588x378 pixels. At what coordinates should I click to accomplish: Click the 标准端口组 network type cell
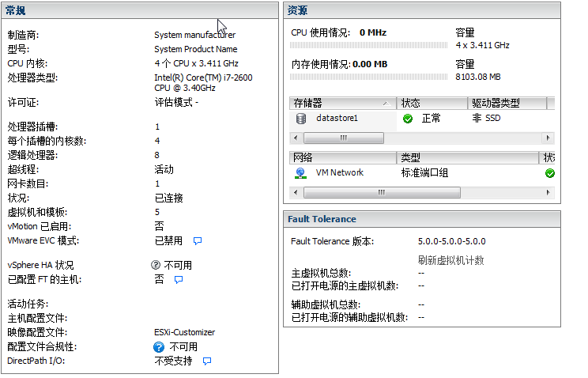click(x=424, y=173)
